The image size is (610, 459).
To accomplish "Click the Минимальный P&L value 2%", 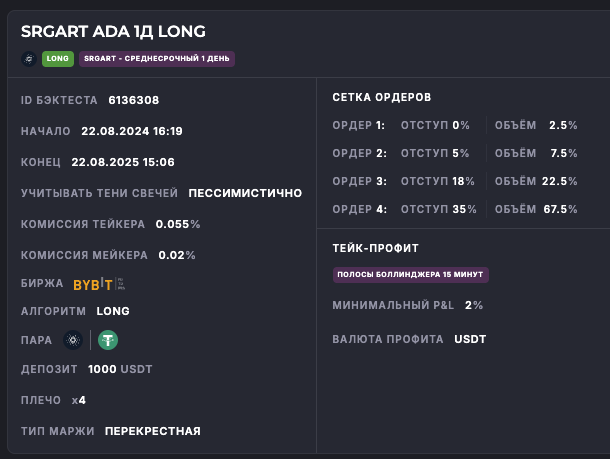I will 474,305.
